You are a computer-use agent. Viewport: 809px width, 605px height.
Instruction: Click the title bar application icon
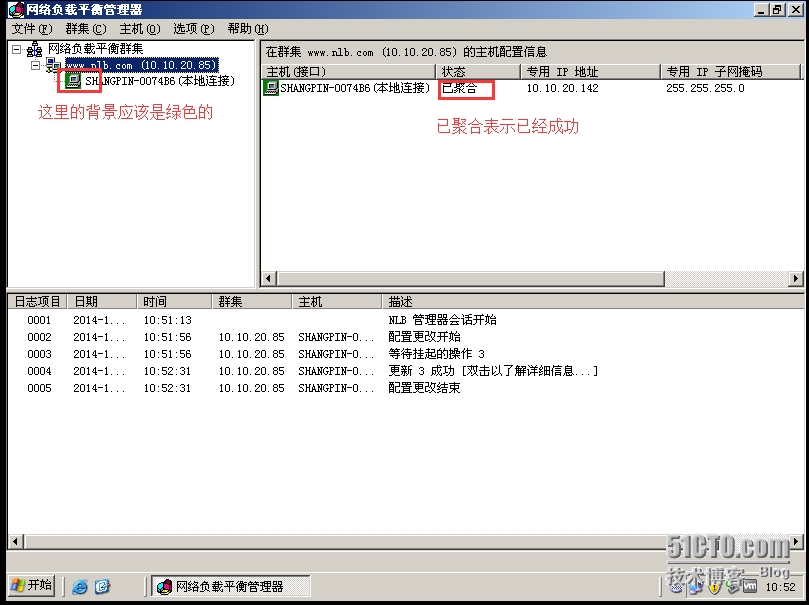click(15, 9)
